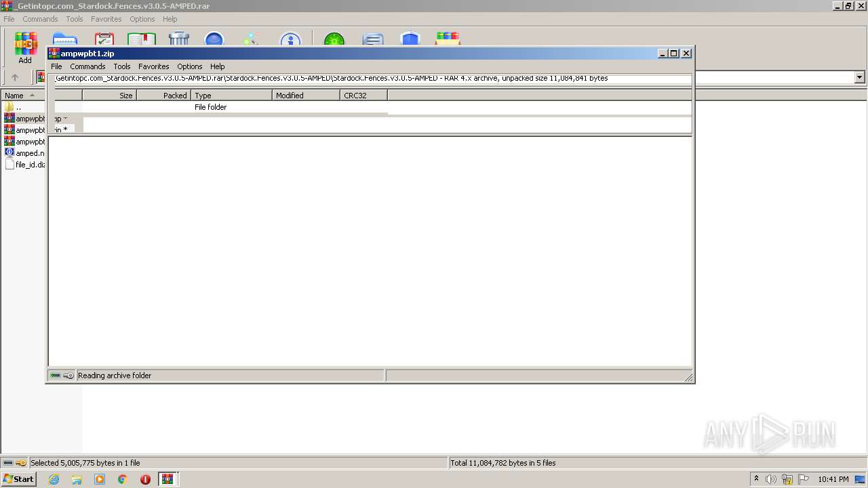Launch Chrome from the taskbar
The height and width of the screenshot is (488, 868).
point(123,479)
